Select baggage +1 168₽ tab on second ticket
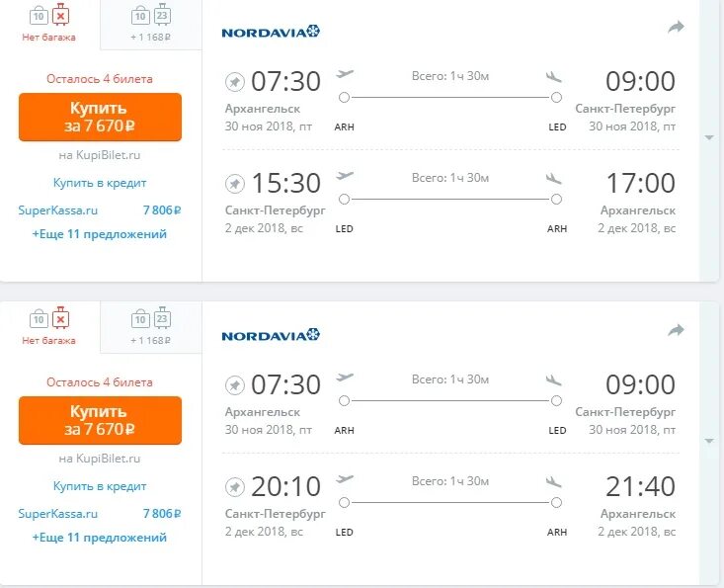The width and height of the screenshot is (724, 588). 151,326
